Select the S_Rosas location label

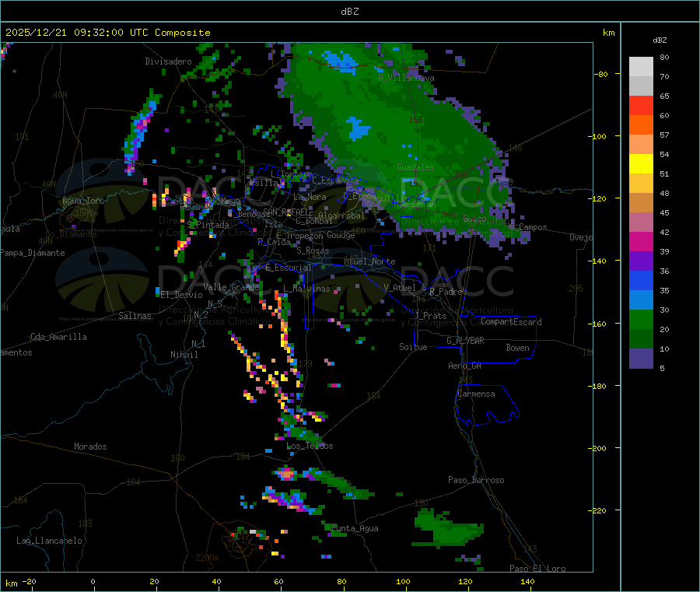[313, 250]
